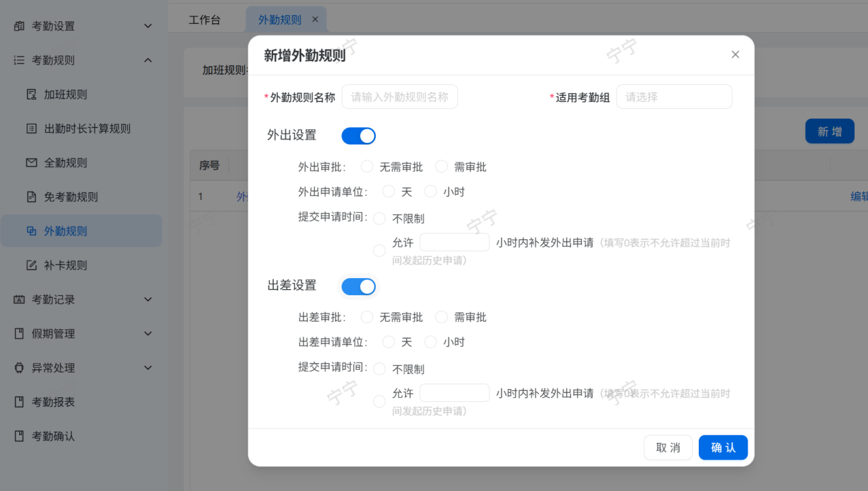
Task: Click the 全勤规则 envelope icon
Action: [x=31, y=163]
